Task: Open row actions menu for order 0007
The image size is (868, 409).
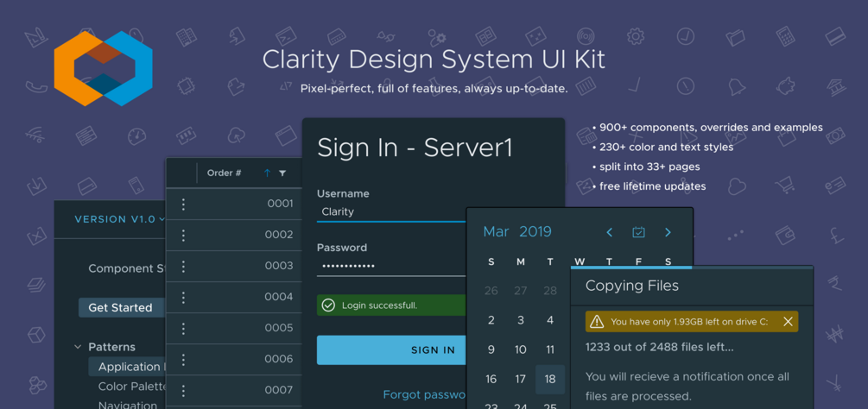Action: pyautogui.click(x=183, y=390)
